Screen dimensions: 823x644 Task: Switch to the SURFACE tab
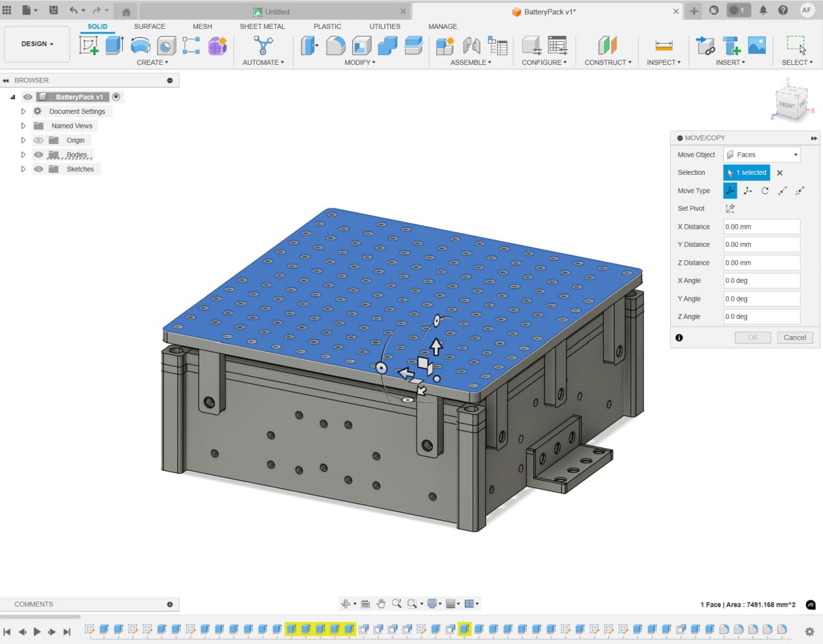coord(149,26)
